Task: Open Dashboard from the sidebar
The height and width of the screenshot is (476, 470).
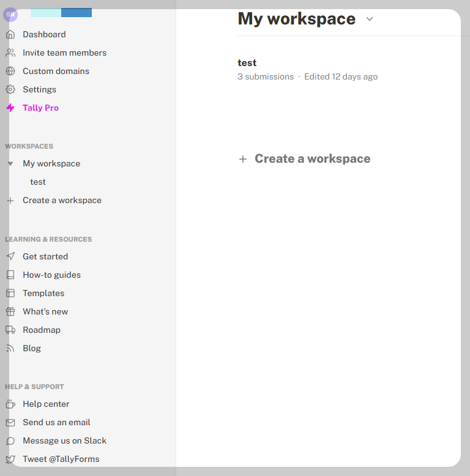Action: point(44,35)
